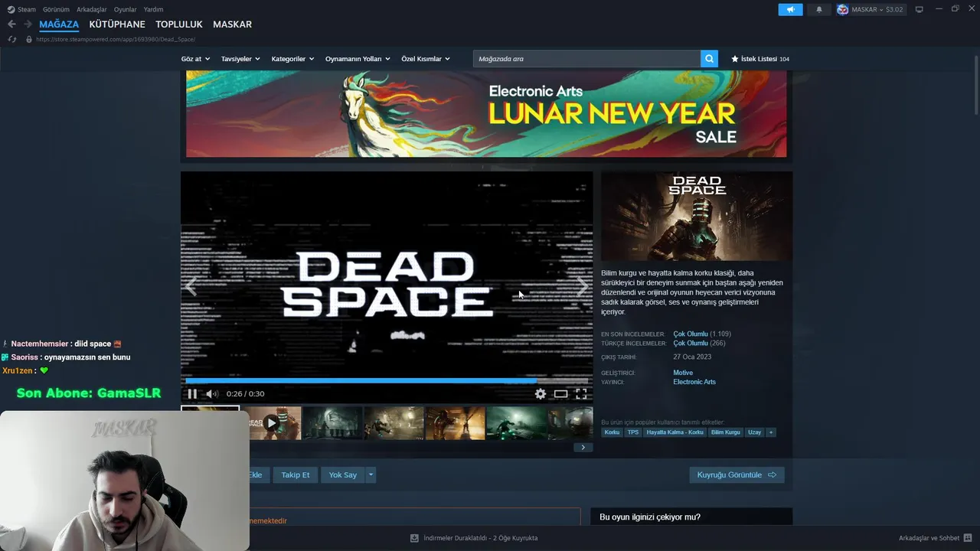The width and height of the screenshot is (980, 551).
Task: Expand the Kategoriler dropdown
Action: click(292, 59)
